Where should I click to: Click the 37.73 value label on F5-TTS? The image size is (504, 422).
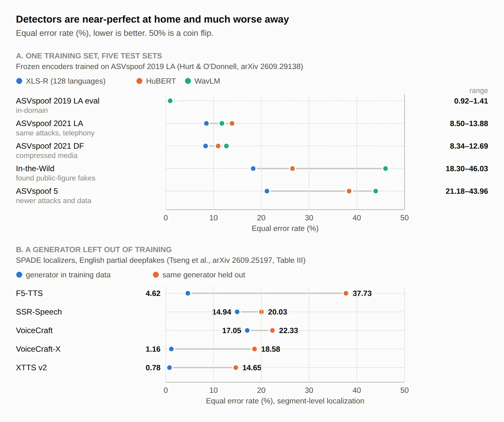pyautogui.click(x=362, y=293)
